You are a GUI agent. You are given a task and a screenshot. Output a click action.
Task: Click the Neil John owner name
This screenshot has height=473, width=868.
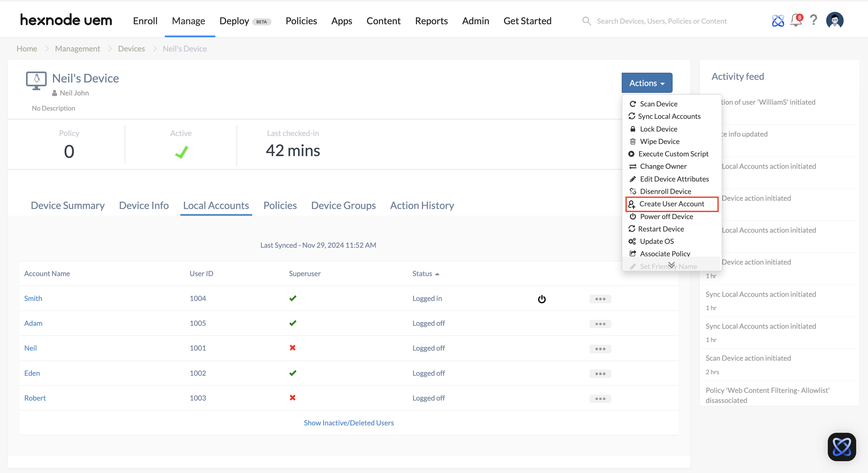click(x=74, y=93)
